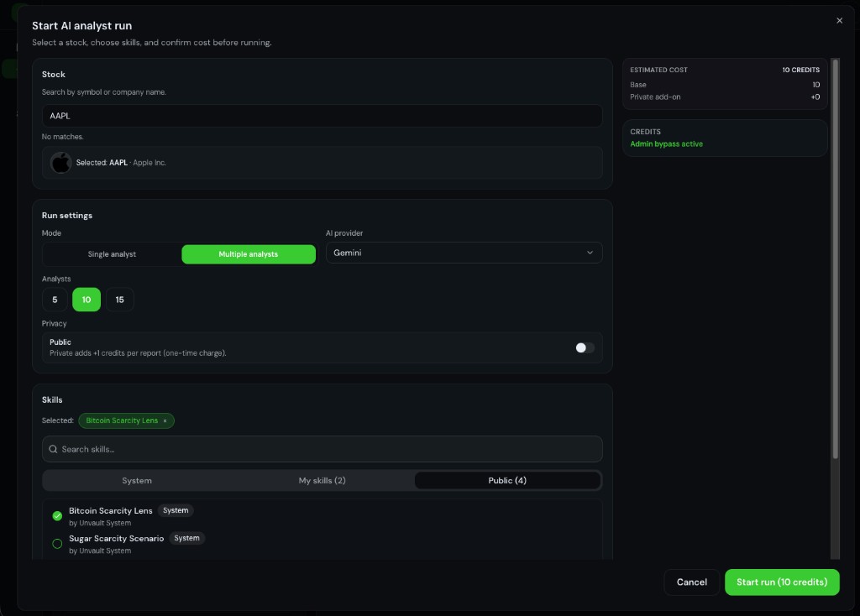
Task: Click the Apple logo icon beside Selected AAPL
Action: point(60,162)
